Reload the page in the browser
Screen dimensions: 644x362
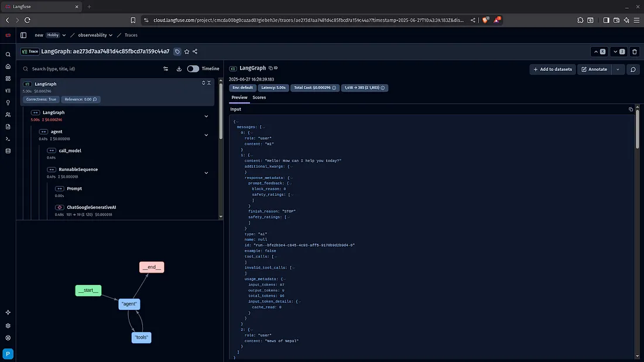[x=28, y=20]
